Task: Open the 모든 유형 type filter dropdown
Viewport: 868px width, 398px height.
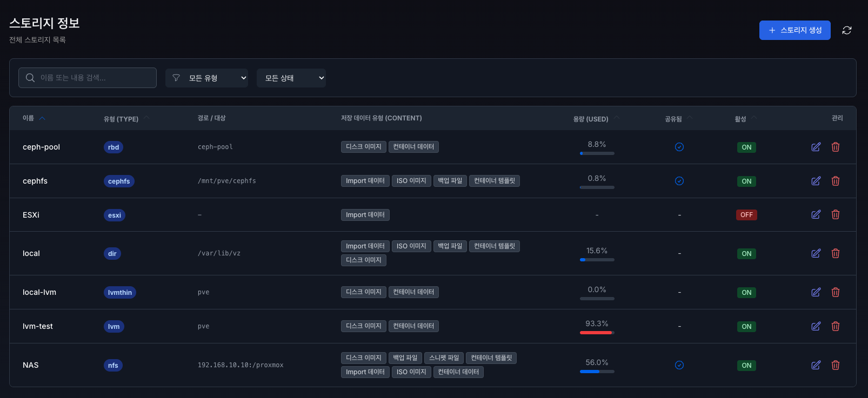Action: pyautogui.click(x=206, y=78)
